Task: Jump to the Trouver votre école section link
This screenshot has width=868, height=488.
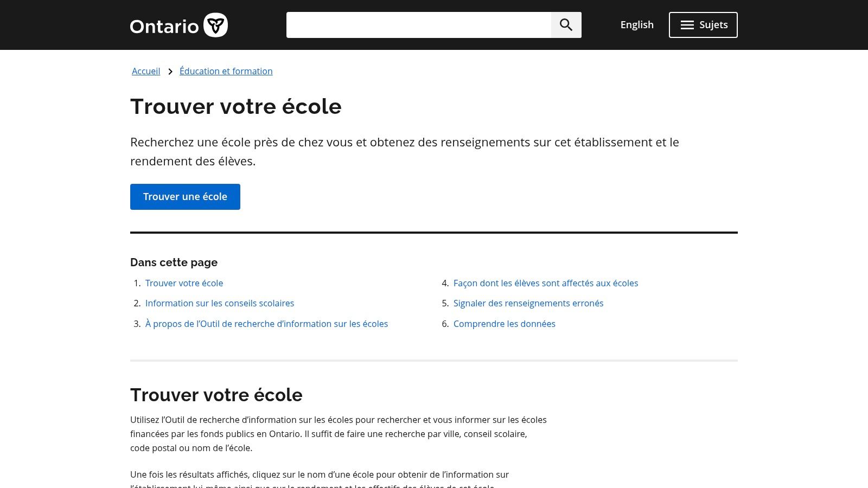Action: click(x=184, y=283)
